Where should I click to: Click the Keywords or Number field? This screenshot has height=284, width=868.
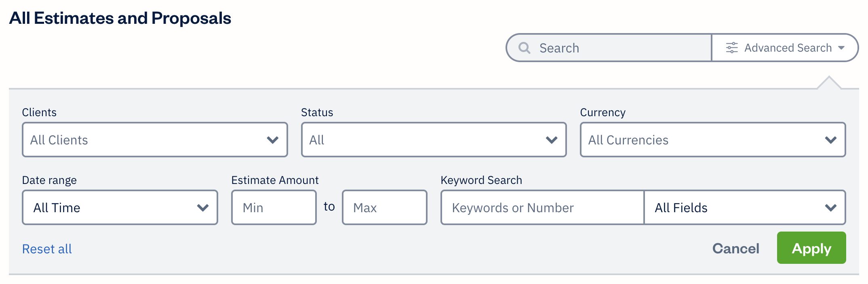[x=541, y=207]
